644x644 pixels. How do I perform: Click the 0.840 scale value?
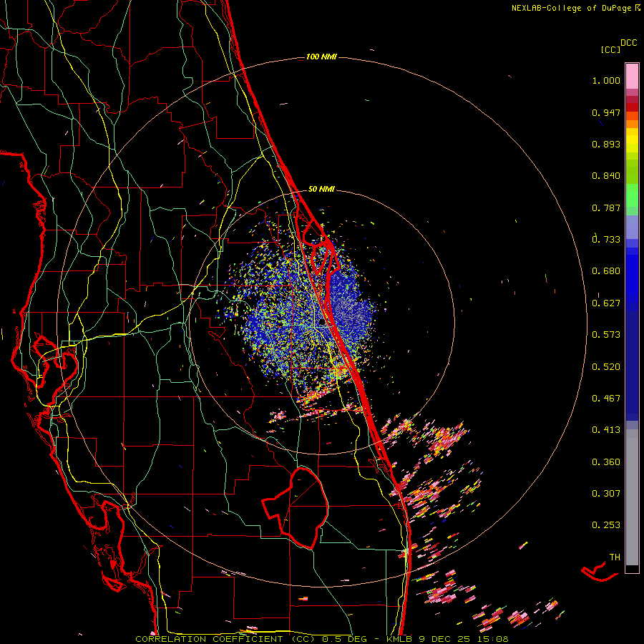point(606,176)
